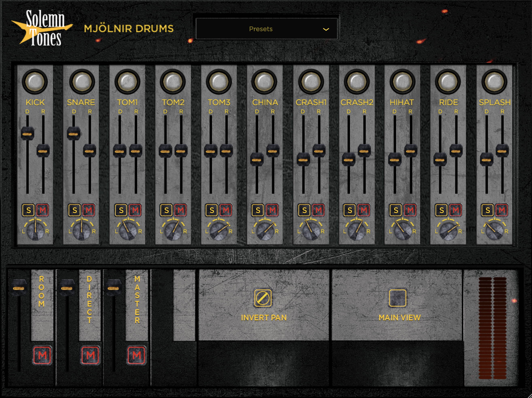Click the RIDE pan knob

pyautogui.click(x=448, y=231)
